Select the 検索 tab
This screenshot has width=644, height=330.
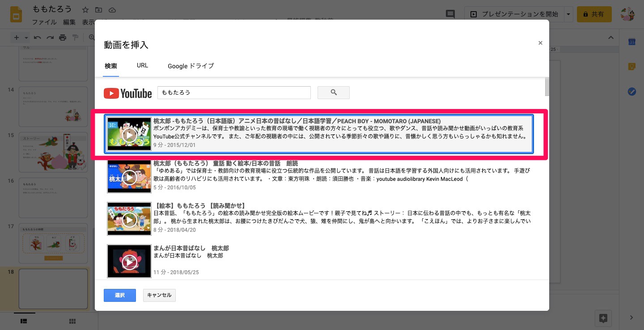tap(111, 66)
